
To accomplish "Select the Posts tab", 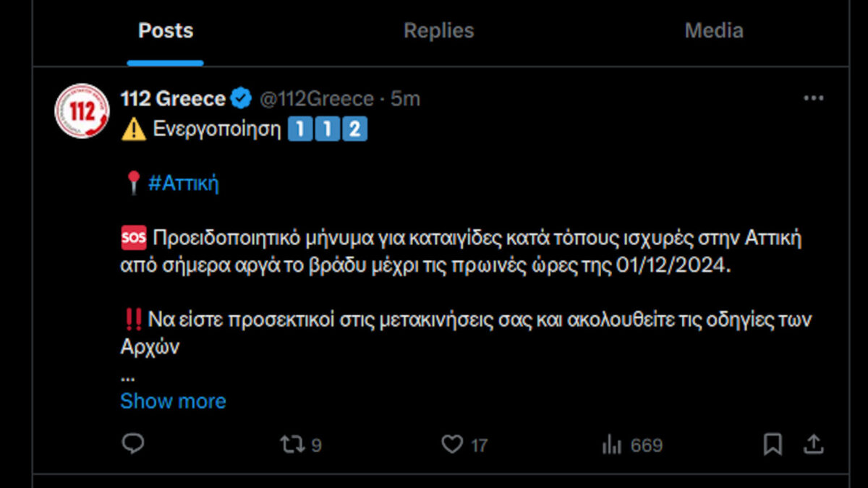I will click(166, 31).
